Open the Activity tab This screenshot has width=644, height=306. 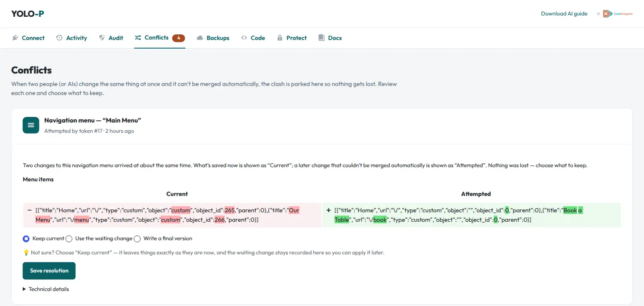point(72,38)
